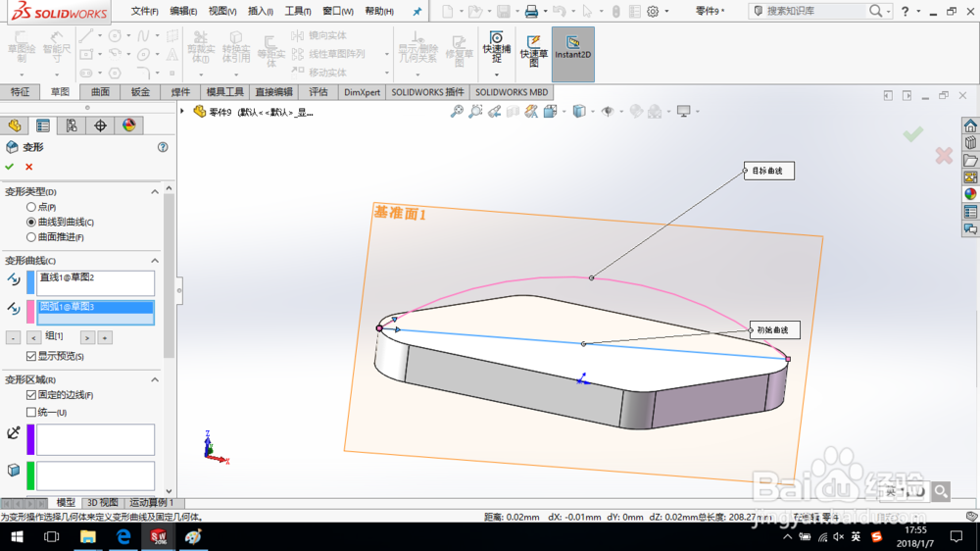The height and width of the screenshot is (551, 980).
Task: Open the help question mark dropdown arrow
Action: 918,11
